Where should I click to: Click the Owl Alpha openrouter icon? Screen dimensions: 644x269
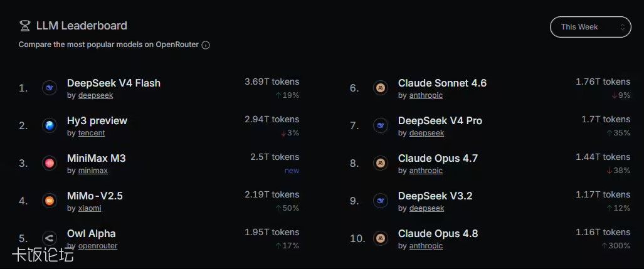pyautogui.click(x=50, y=238)
